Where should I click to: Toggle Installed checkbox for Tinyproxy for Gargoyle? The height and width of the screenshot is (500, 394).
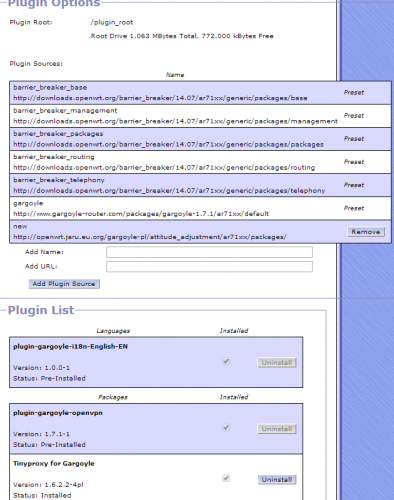[x=226, y=478]
